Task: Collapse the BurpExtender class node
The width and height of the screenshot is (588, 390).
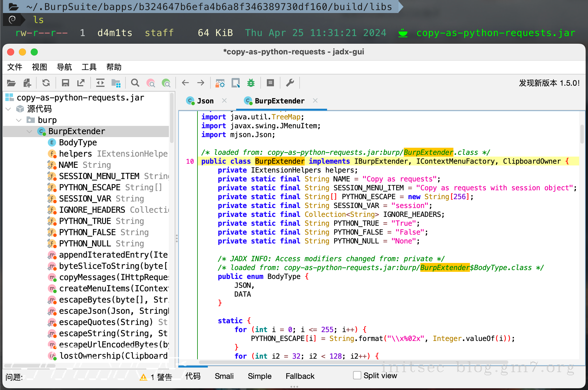Action: pos(30,131)
